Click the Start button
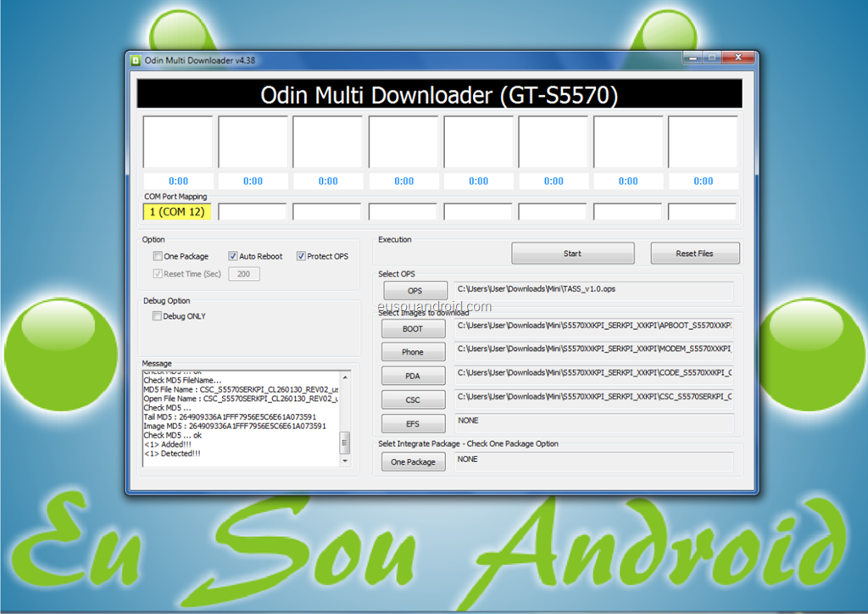This screenshot has height=614, width=868. [x=573, y=254]
